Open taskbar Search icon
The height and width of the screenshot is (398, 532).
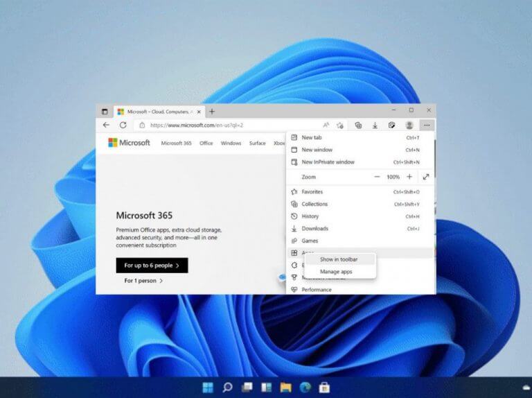click(x=227, y=388)
